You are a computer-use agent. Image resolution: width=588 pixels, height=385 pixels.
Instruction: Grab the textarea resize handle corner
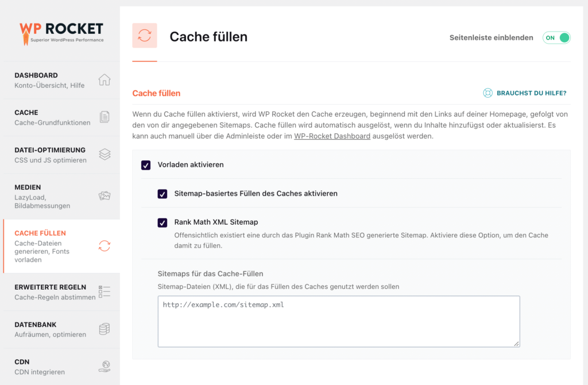click(516, 344)
